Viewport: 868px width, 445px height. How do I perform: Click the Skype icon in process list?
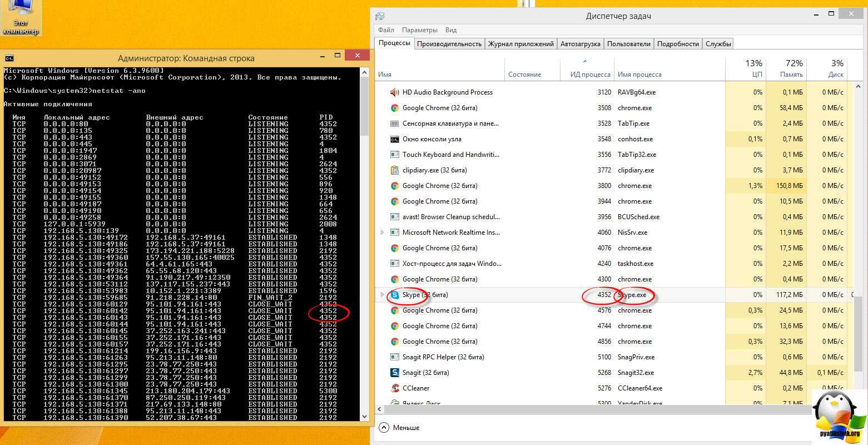tap(395, 295)
